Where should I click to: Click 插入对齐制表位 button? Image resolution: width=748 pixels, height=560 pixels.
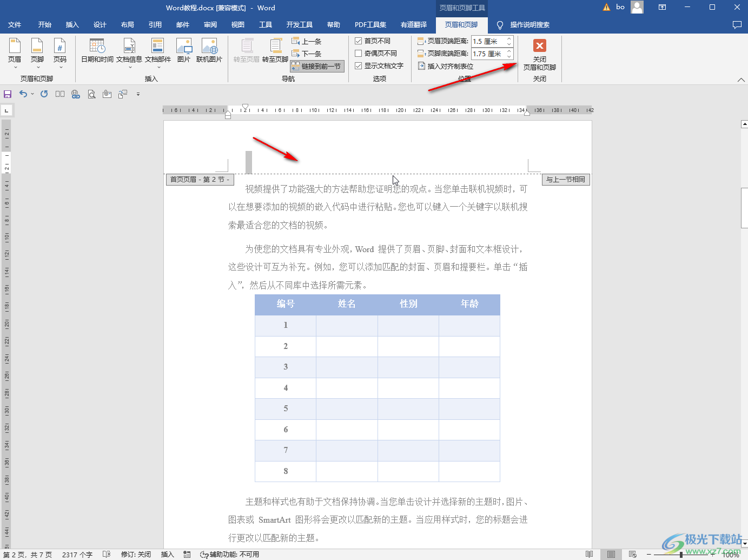click(446, 66)
